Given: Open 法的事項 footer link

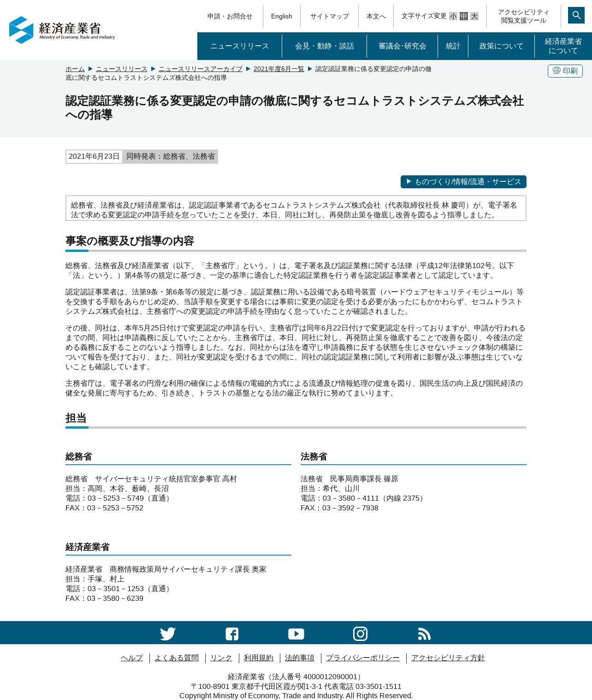Looking at the screenshot, I should coord(300,658).
